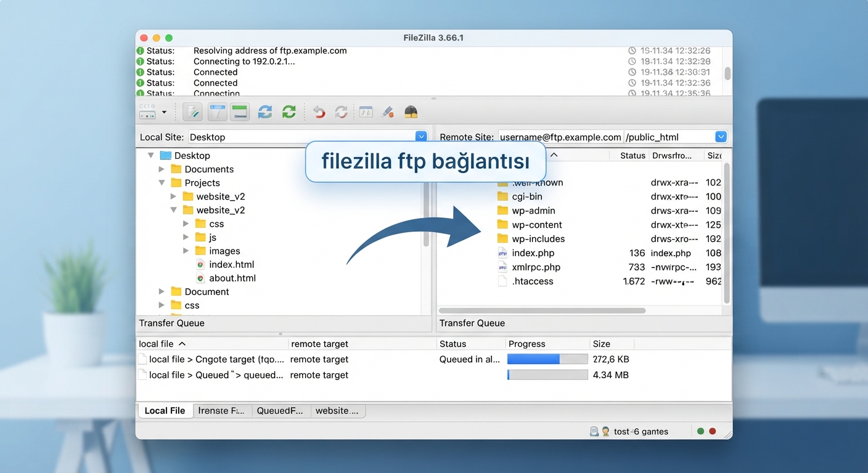This screenshot has width=868, height=473.
Task: Open the Site Manager icon in the toolbar
Action: 147,112
